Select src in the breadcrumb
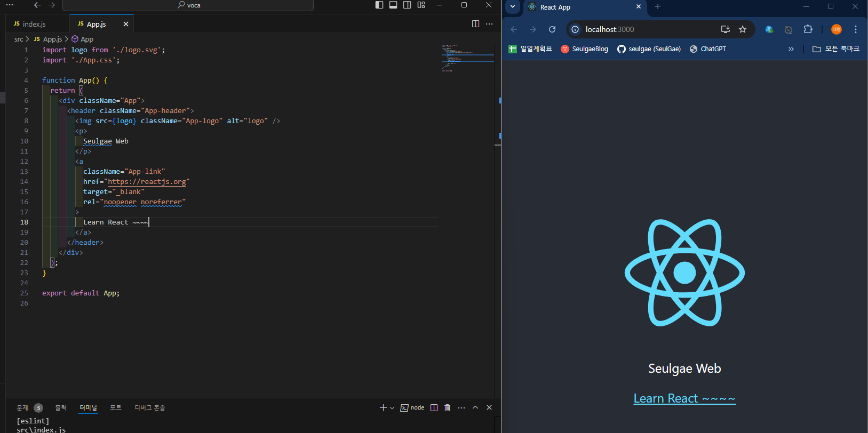Screen dimensions: 868x433 pyautogui.click(x=19, y=39)
